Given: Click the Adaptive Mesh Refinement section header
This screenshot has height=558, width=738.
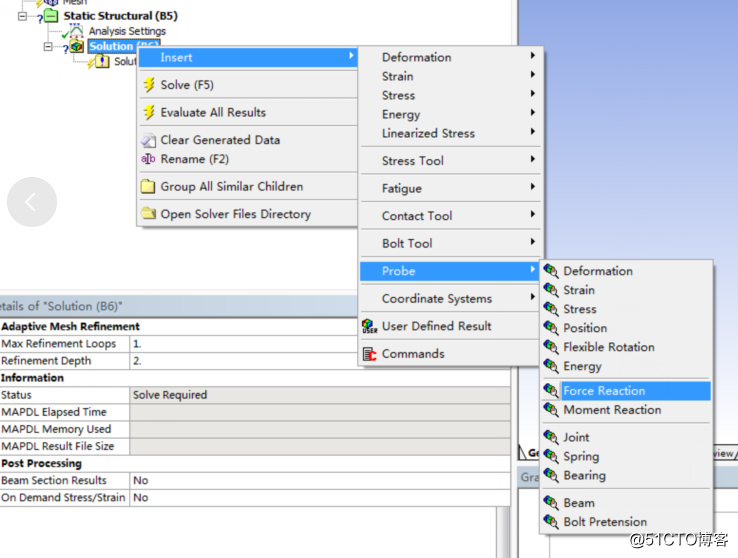Looking at the screenshot, I should pyautogui.click(x=71, y=327).
